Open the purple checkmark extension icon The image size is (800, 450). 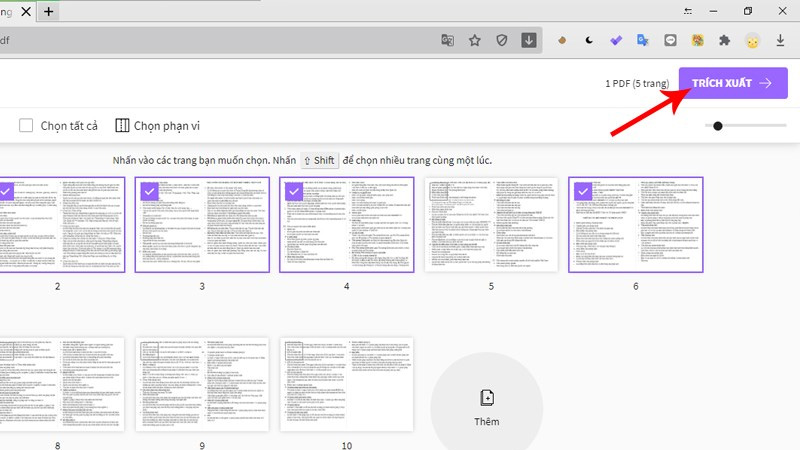(x=616, y=40)
